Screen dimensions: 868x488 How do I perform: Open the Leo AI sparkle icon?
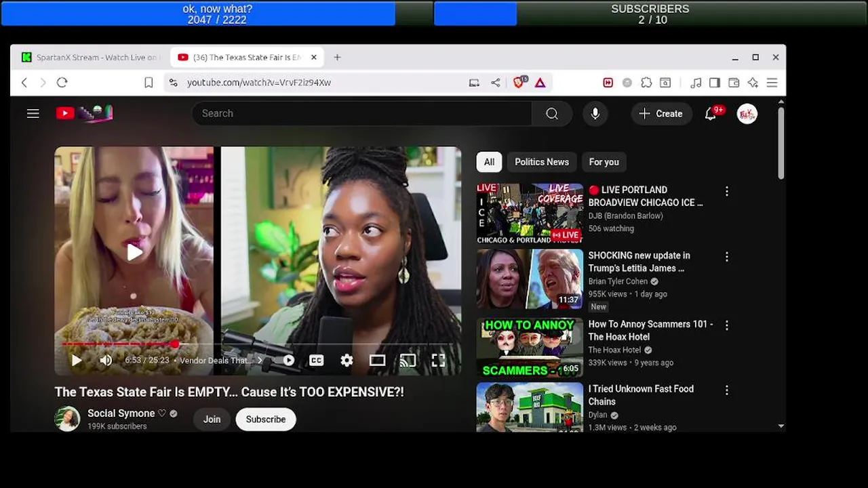[x=753, y=82]
